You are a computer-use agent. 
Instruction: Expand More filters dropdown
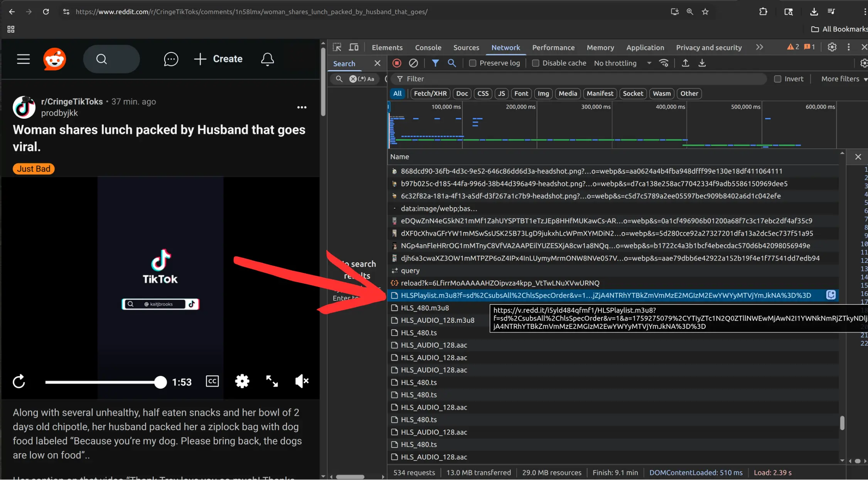(x=844, y=79)
